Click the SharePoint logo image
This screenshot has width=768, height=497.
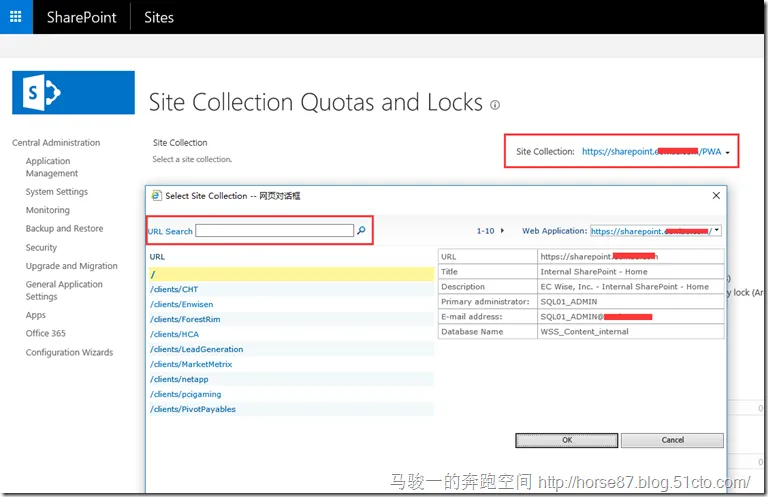[x=73, y=93]
